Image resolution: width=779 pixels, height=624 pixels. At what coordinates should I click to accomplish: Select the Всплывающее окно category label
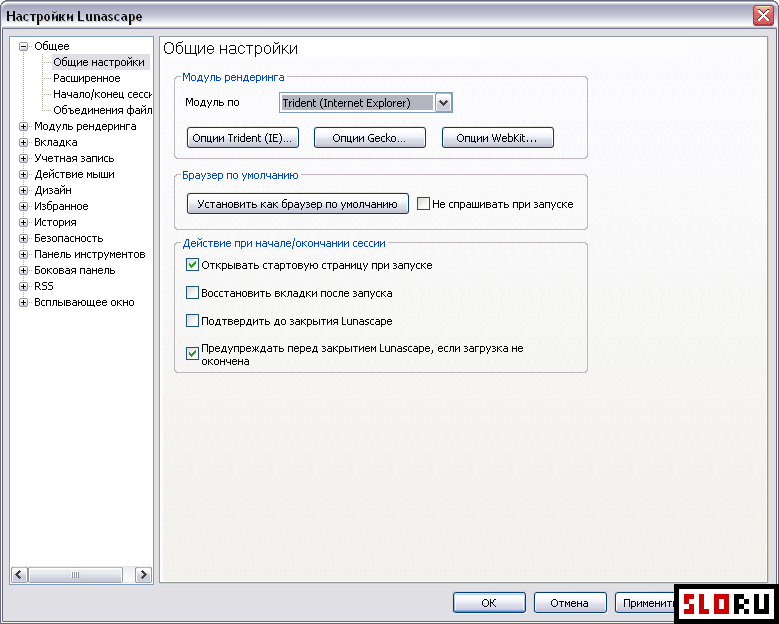pos(84,302)
